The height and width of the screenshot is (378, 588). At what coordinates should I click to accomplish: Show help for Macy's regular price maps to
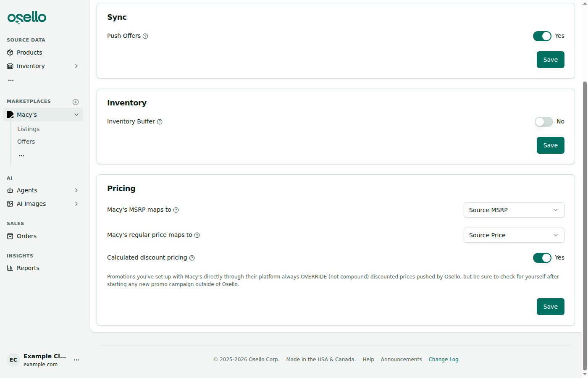197,235
